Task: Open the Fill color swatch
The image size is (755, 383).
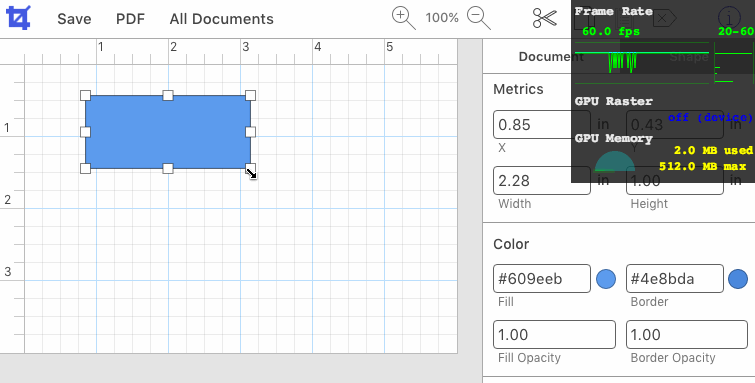Action: [x=606, y=279]
